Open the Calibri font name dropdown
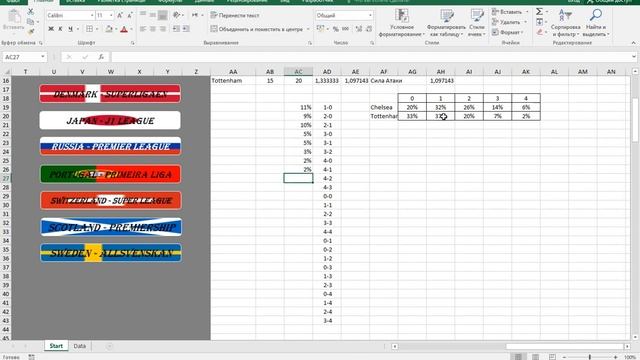This screenshot has width=640, height=360. pyautogui.click(x=92, y=16)
